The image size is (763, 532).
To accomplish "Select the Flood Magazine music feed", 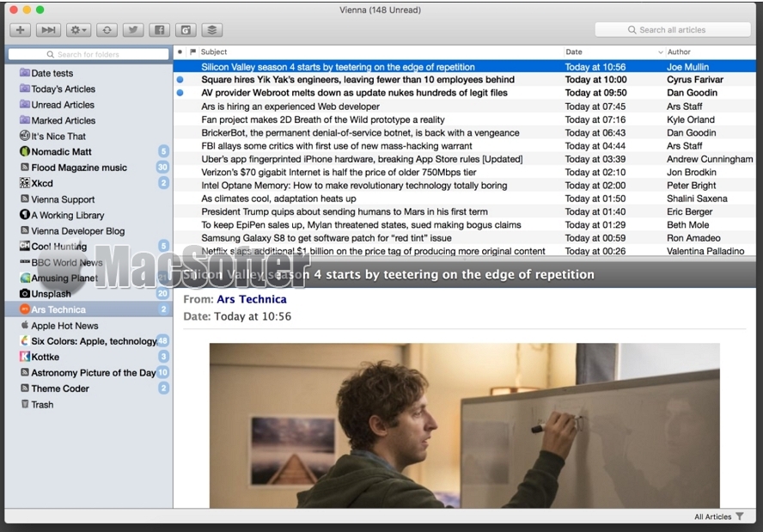I will pos(89,168).
